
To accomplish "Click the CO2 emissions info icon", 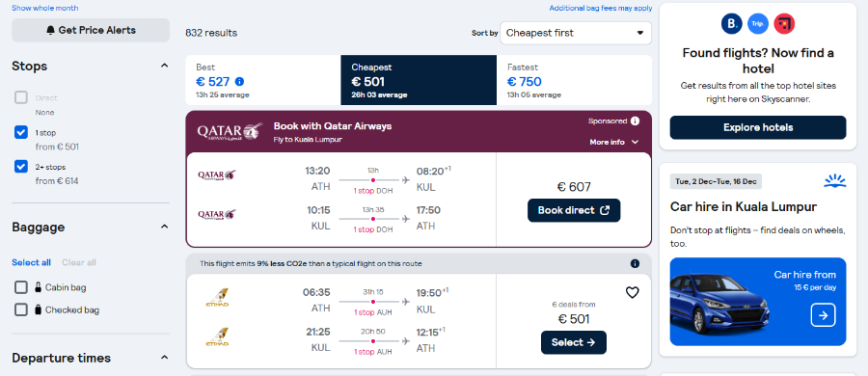I will coord(635,263).
